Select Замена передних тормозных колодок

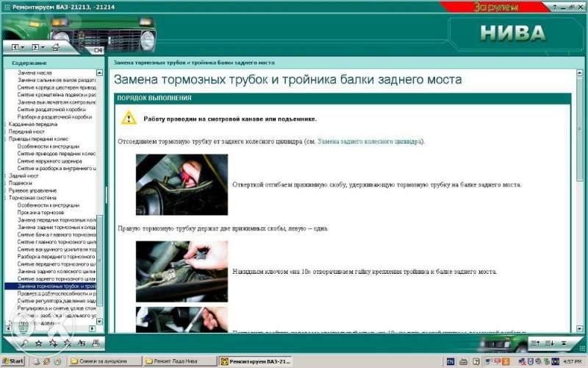coord(57,220)
